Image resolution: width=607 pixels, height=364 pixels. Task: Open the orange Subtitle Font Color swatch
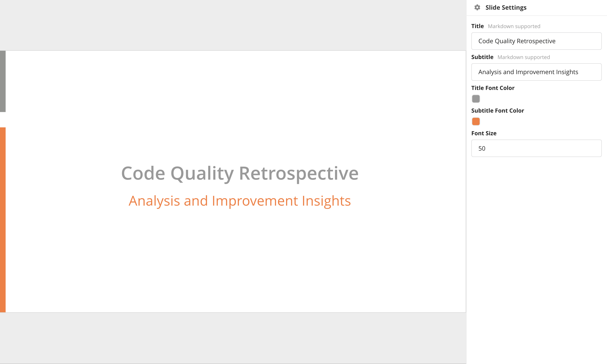[x=476, y=121]
